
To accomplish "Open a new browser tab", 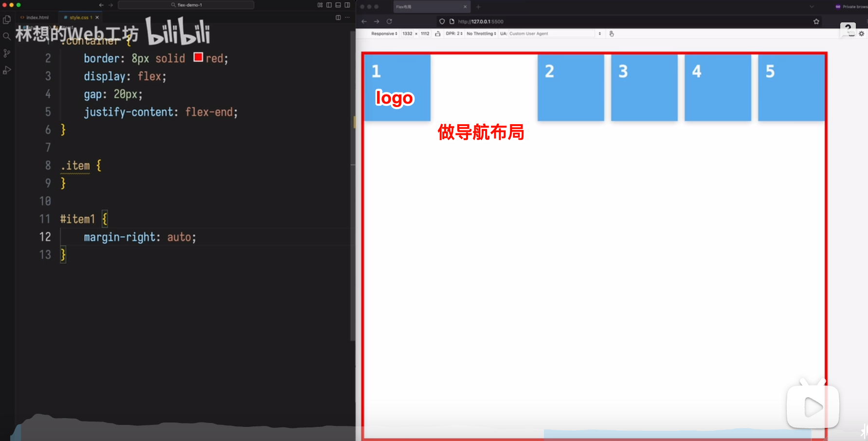I will (478, 7).
